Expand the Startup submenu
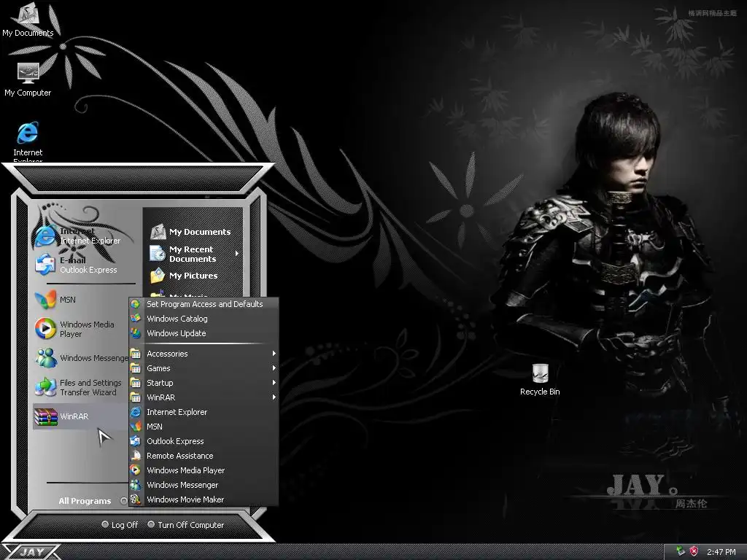 204,383
